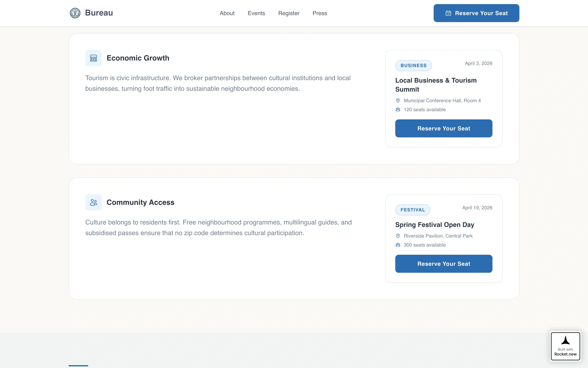This screenshot has height=368, width=588.
Task: Click people icon beside 300 seats available
Action: pos(398,245)
